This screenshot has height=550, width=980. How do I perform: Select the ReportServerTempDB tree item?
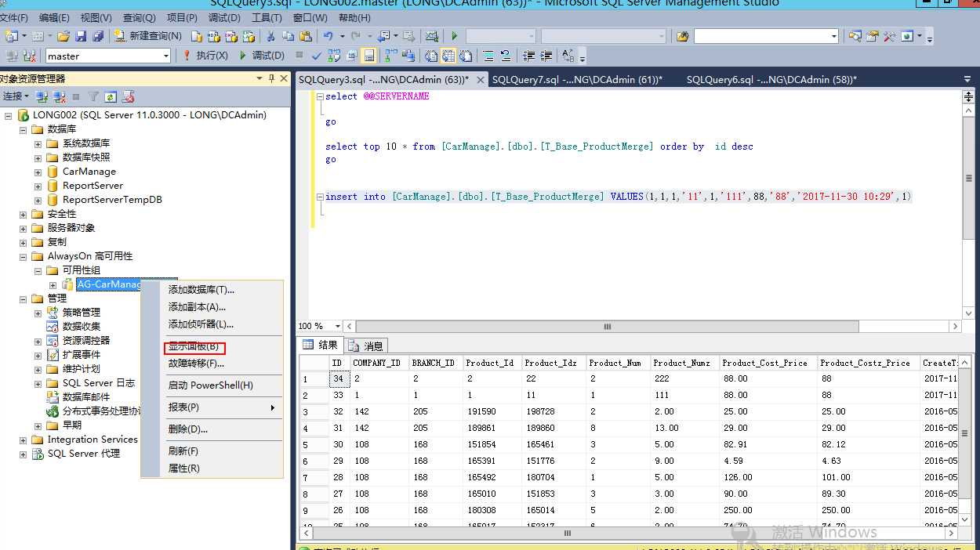pos(112,200)
